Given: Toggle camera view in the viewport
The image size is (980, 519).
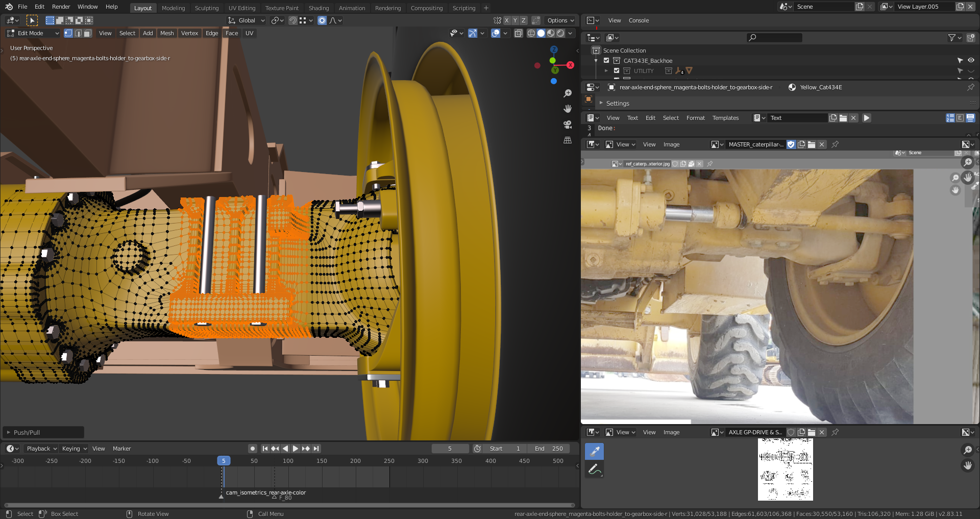Looking at the screenshot, I should click(567, 125).
